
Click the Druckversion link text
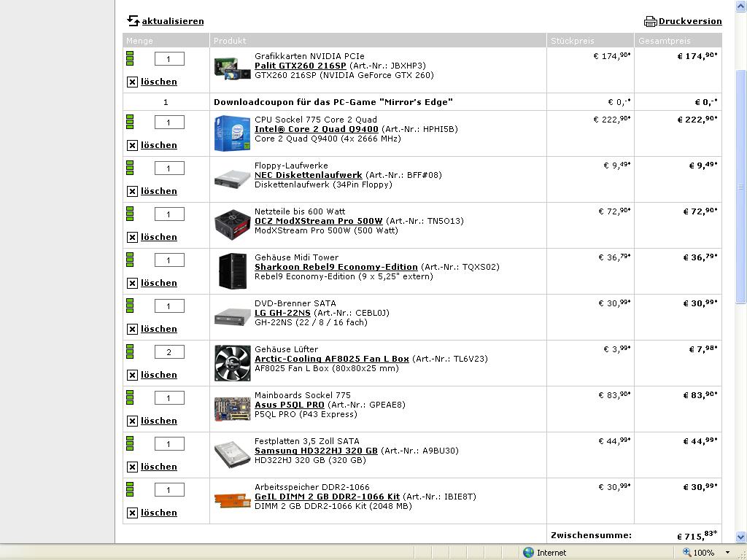pyautogui.click(x=690, y=21)
